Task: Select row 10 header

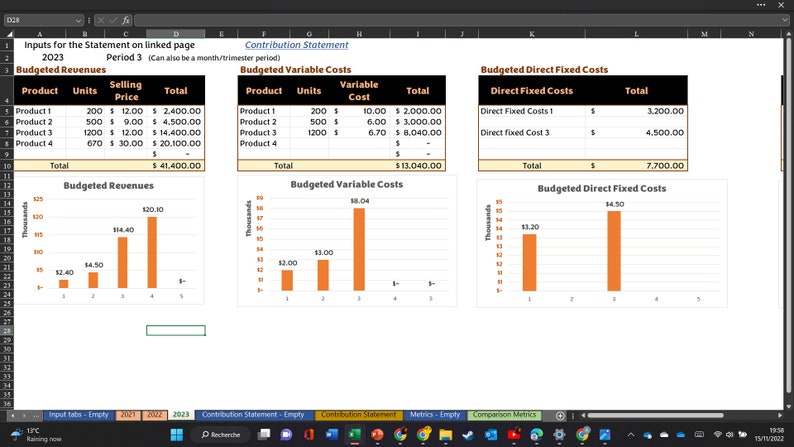Action: 7,166
